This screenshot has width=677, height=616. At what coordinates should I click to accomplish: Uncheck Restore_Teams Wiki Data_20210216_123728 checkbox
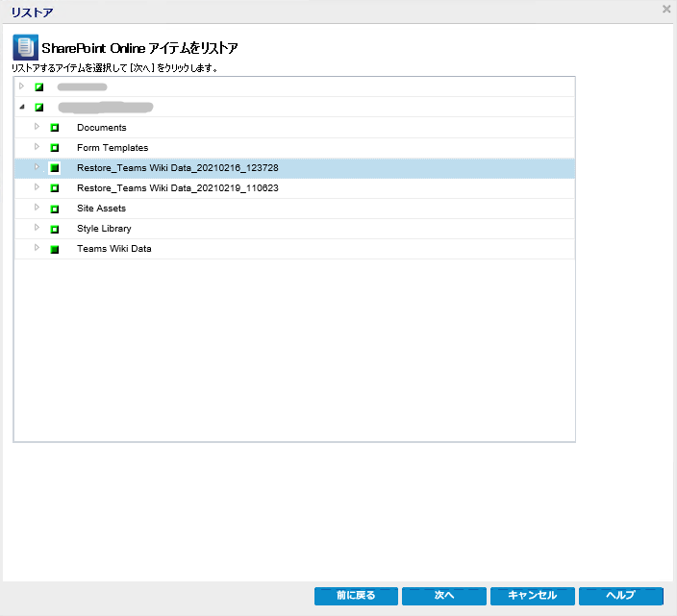[55, 168]
